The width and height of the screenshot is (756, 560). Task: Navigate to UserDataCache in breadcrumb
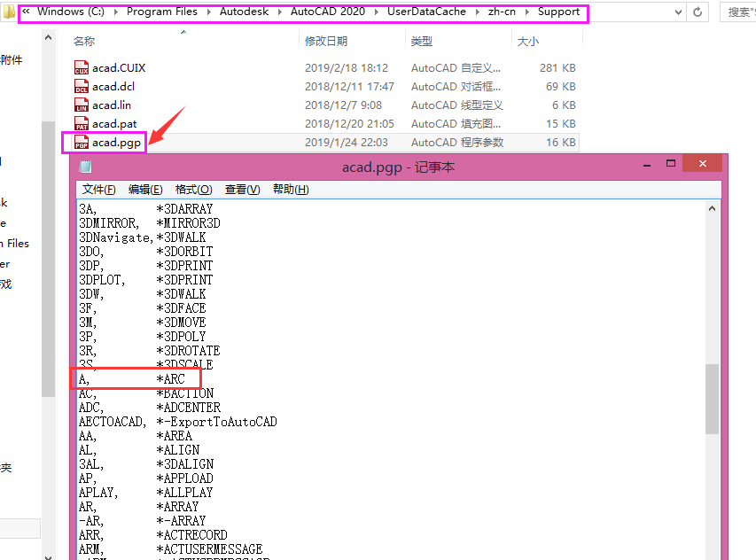(x=426, y=12)
